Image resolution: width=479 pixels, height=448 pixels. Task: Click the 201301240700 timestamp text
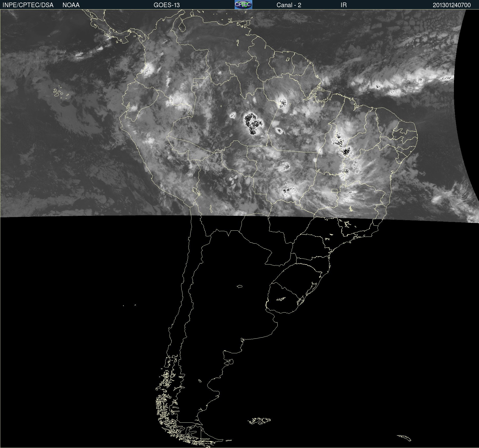(x=452, y=5)
